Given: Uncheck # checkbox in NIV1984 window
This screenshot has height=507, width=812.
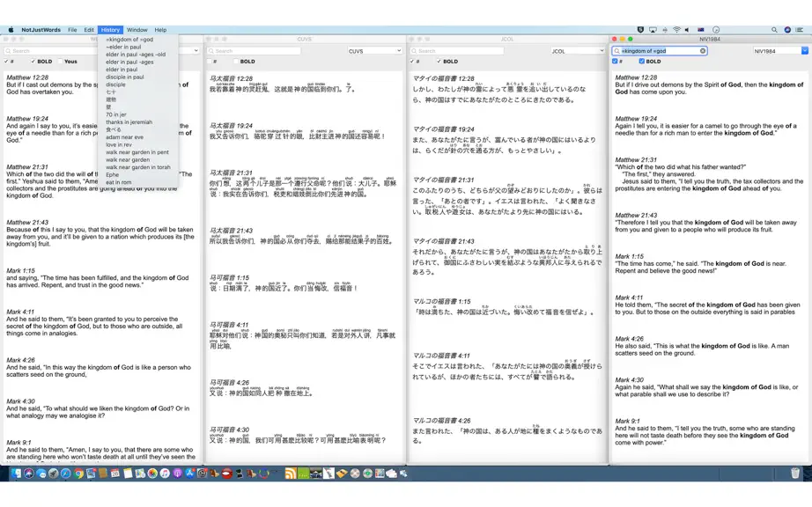Looking at the screenshot, I should (x=616, y=61).
